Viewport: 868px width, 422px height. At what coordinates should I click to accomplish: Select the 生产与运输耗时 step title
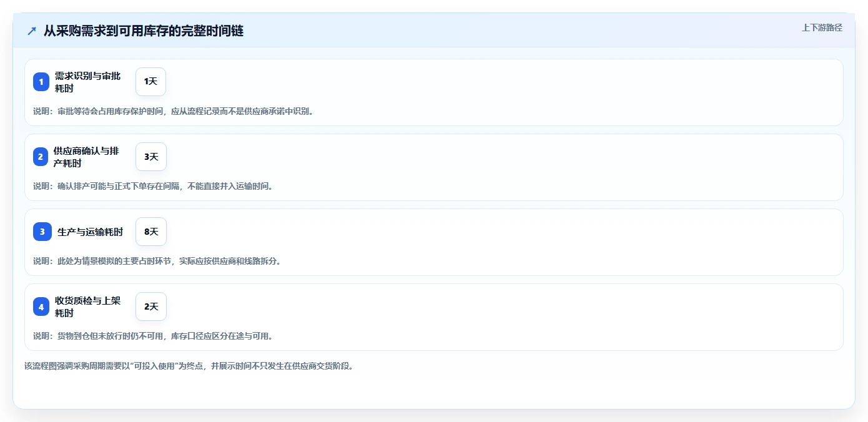91,232
